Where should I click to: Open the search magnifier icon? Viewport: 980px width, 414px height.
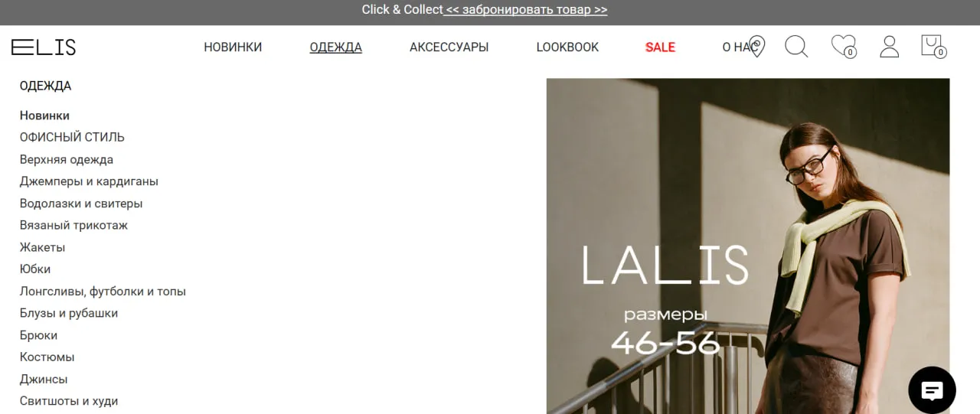pos(796,47)
